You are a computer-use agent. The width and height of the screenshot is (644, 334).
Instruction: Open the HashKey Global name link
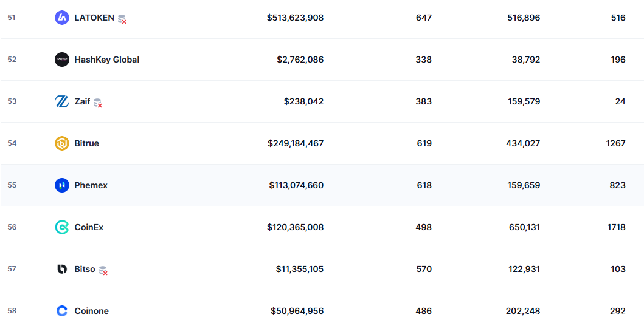click(106, 60)
